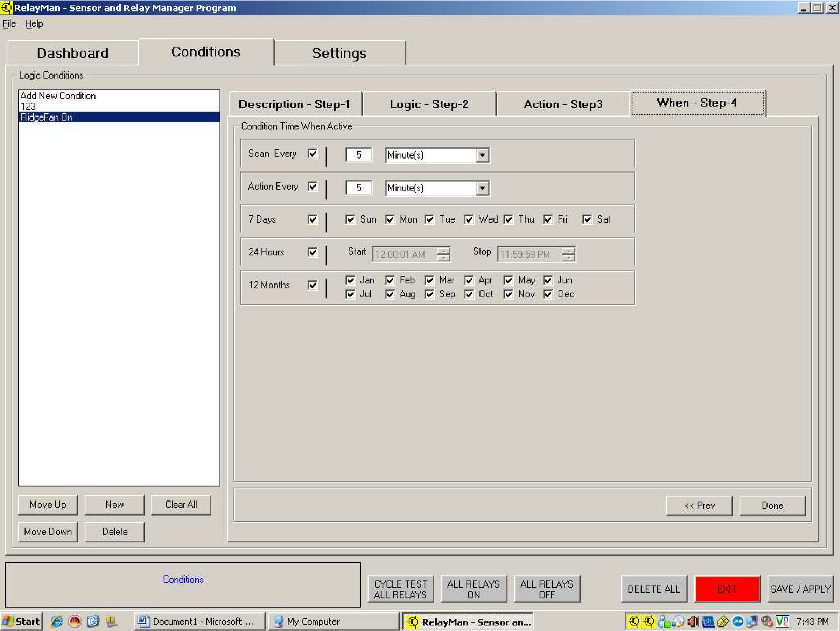Click the Windows Start button

(x=21, y=621)
